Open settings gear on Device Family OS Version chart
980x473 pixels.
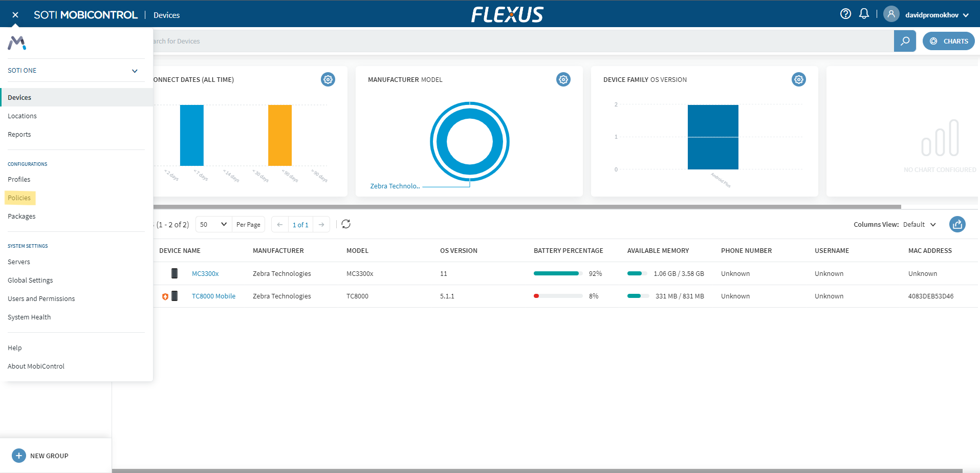click(x=798, y=79)
